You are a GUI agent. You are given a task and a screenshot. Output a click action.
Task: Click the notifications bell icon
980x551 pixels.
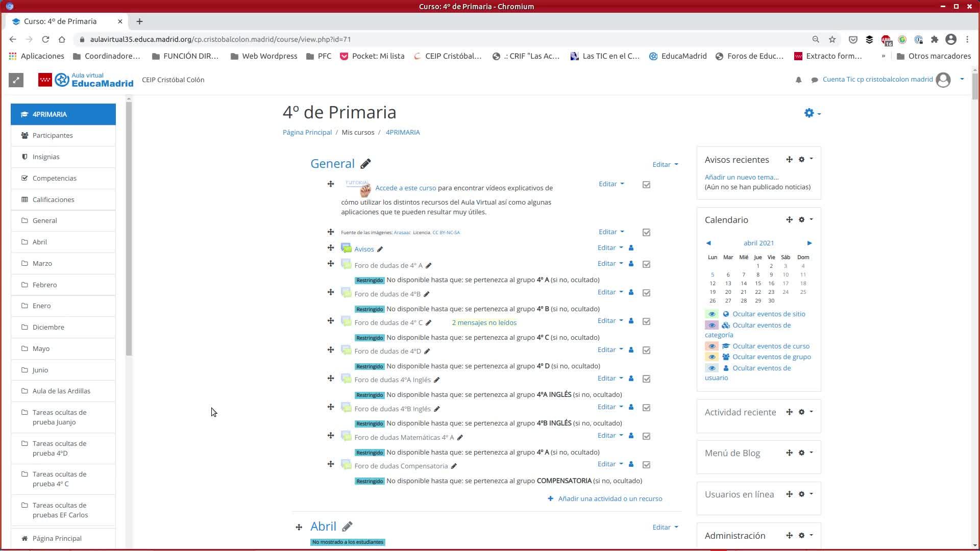[798, 80]
